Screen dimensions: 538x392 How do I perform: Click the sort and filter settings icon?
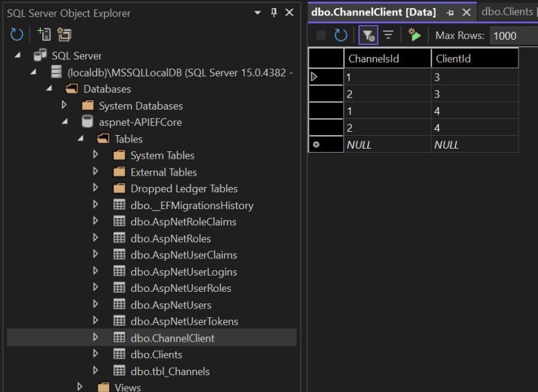tap(389, 35)
